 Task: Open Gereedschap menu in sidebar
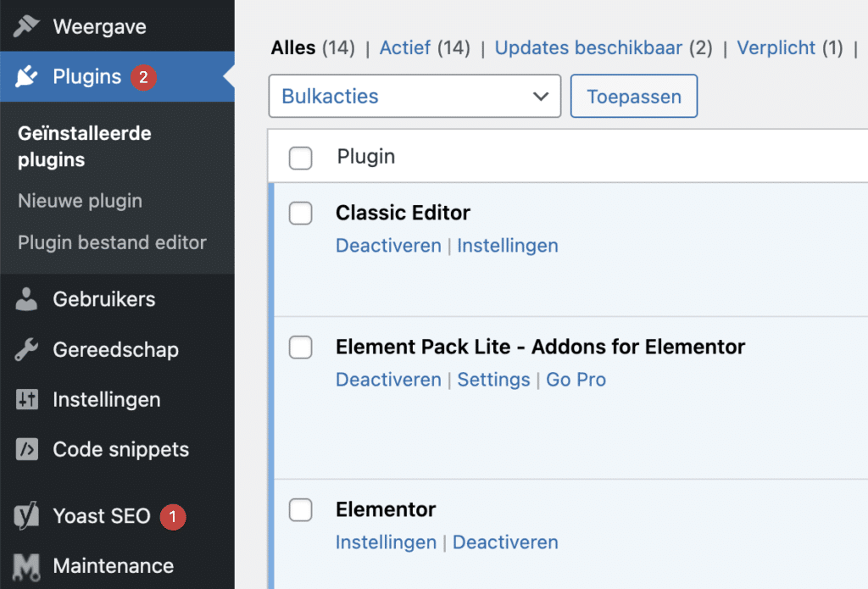pos(117,349)
